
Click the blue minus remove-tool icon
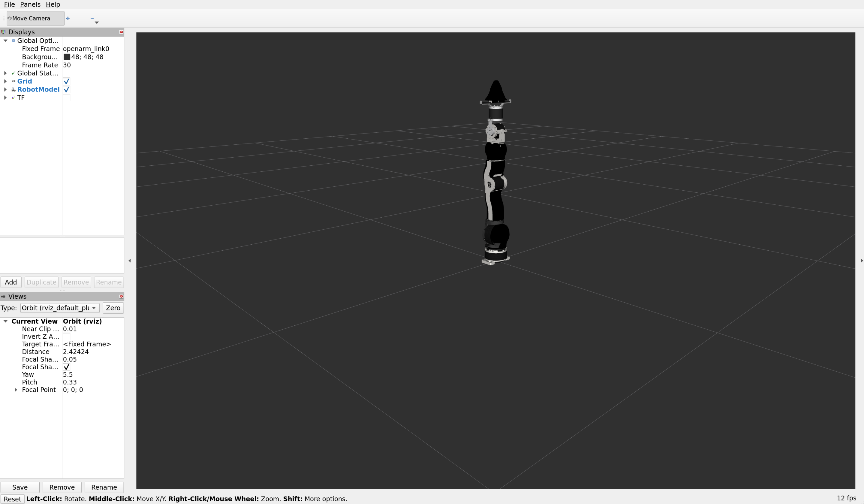coord(92,19)
